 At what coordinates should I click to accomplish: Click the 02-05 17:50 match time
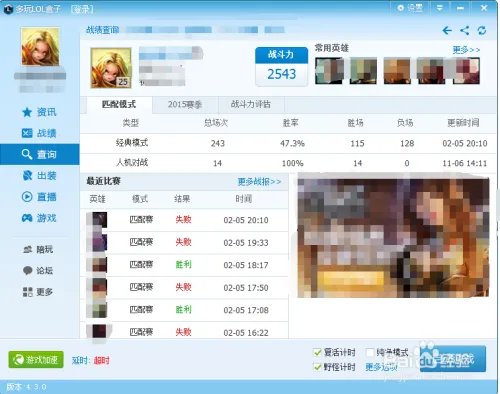(246, 288)
